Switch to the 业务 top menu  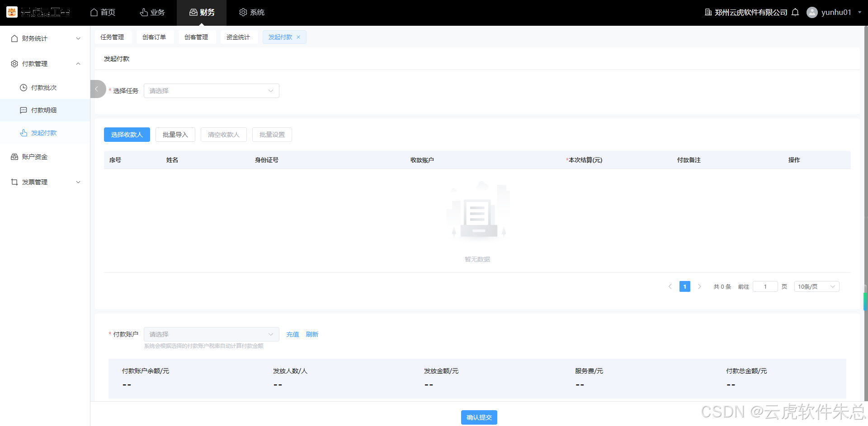click(x=152, y=12)
